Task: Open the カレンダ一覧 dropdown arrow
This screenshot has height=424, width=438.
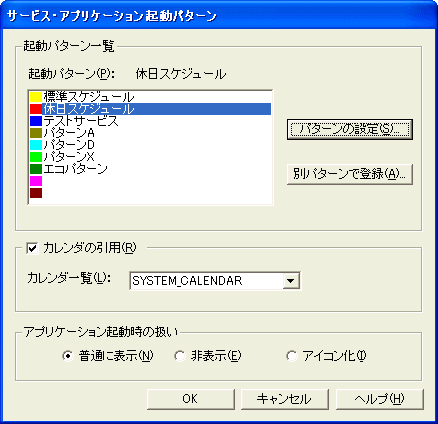Action: [291, 281]
